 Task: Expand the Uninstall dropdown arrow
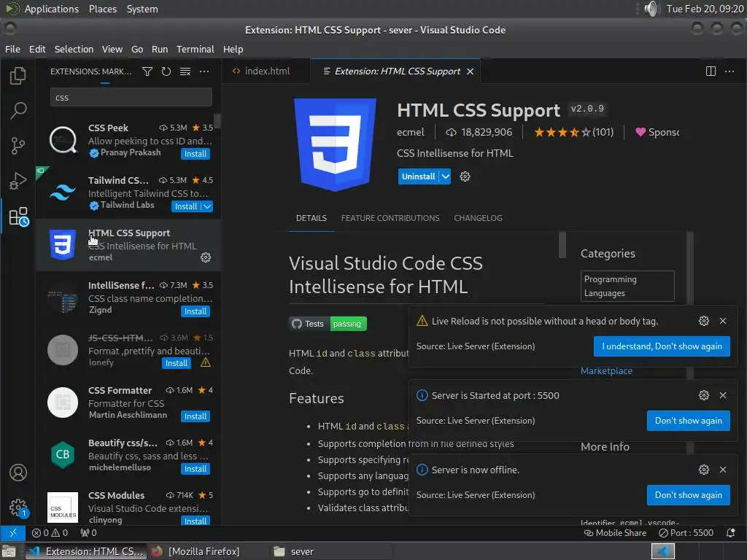445,176
